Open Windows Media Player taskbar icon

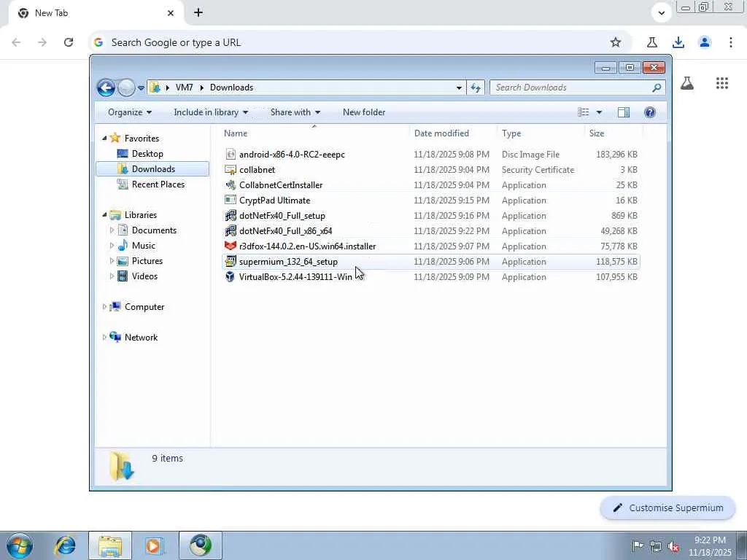point(153,545)
